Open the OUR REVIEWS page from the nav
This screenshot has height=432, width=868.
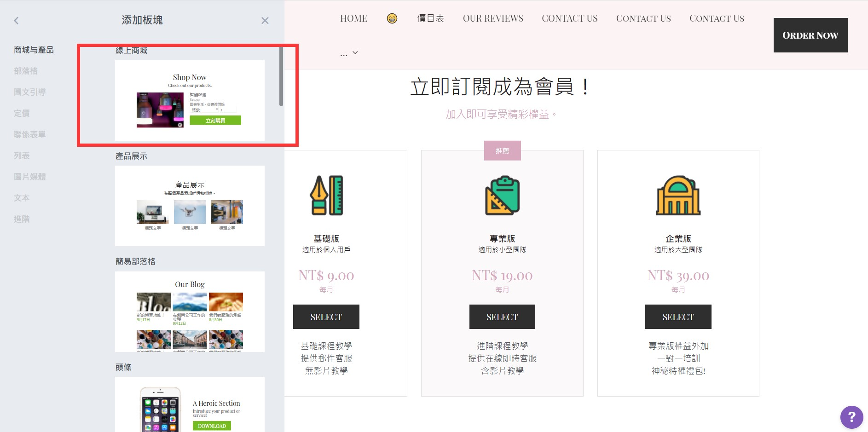[x=493, y=18]
